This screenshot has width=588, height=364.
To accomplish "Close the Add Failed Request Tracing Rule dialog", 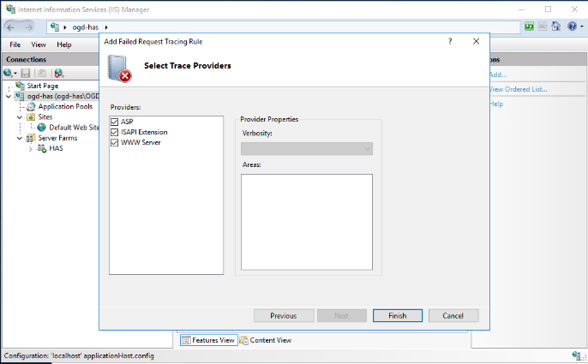I will 477,41.
